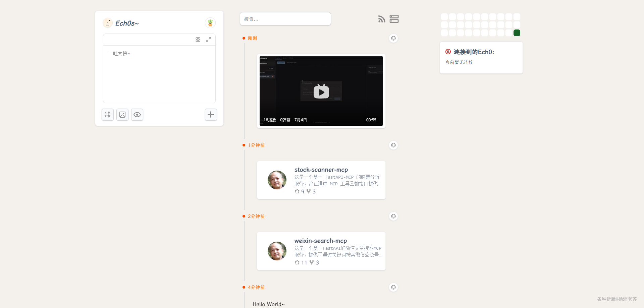
Task: Toggle the eye visibility button below editor
Action: click(137, 115)
